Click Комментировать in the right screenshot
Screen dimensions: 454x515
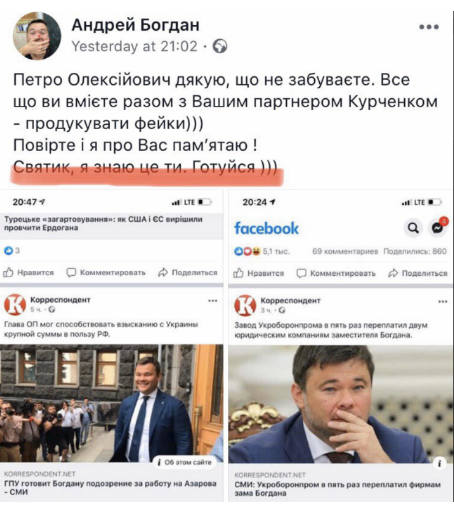point(336,273)
